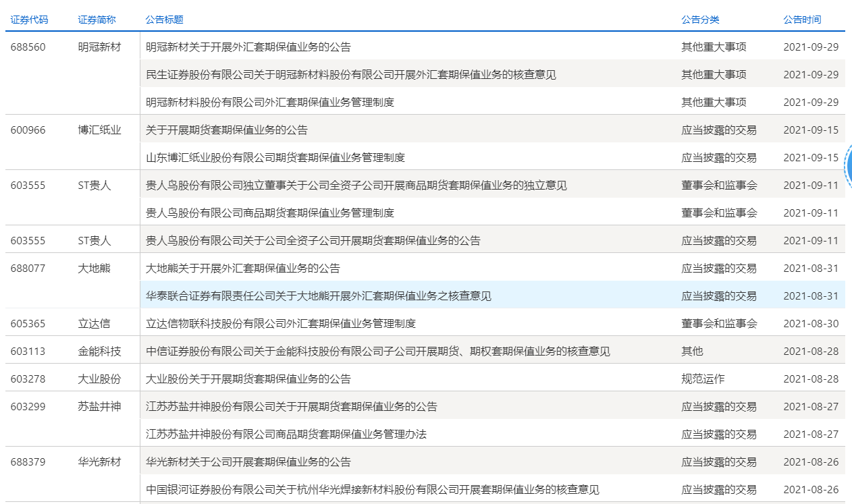The width and height of the screenshot is (852, 504).
Task: Click stock name 博汇纸业
Action: tap(100, 130)
